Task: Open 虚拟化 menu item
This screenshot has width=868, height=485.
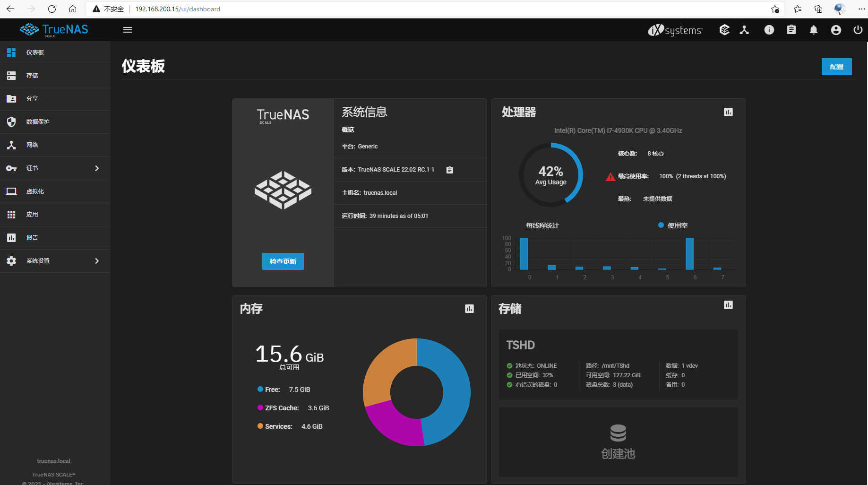Action: (55, 191)
